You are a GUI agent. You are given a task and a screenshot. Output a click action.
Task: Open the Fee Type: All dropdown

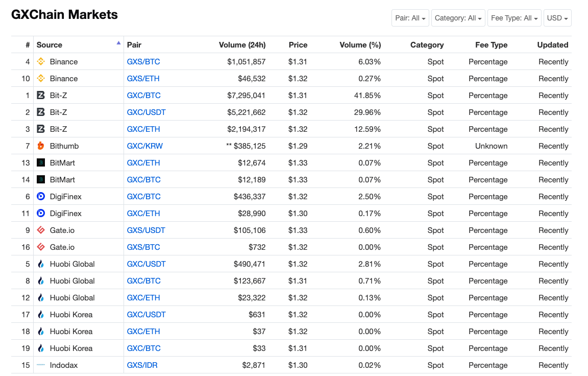[x=514, y=18]
